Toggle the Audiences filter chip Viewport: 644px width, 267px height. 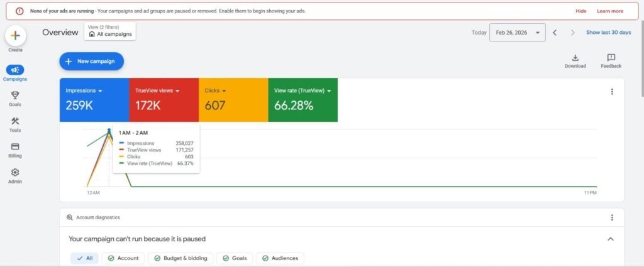(x=280, y=258)
